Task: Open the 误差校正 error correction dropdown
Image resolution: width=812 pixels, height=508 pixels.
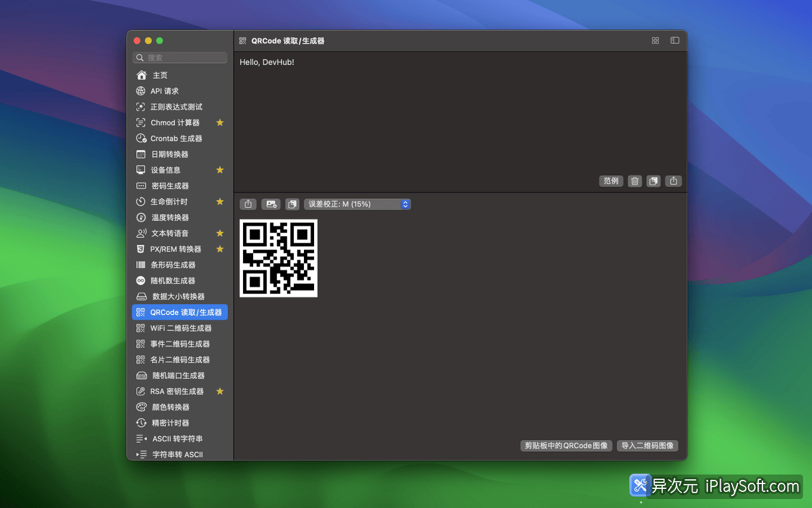Action: (x=357, y=204)
